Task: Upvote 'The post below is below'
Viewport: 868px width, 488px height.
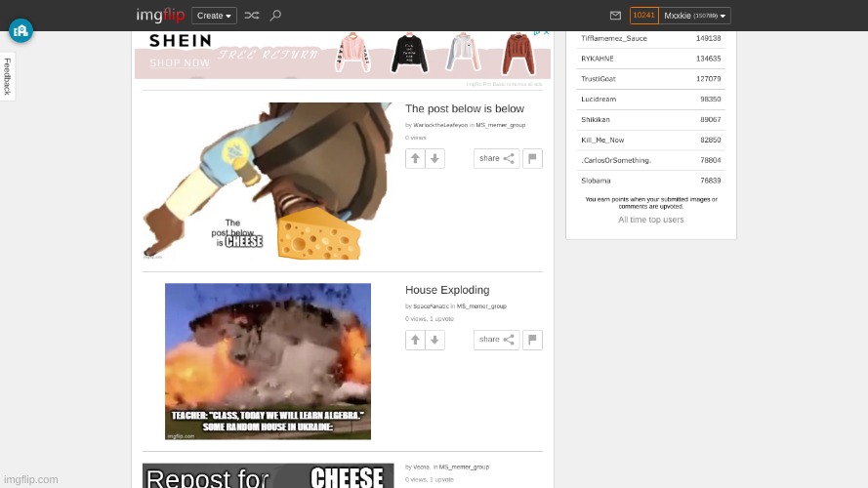Action: pyautogui.click(x=415, y=159)
